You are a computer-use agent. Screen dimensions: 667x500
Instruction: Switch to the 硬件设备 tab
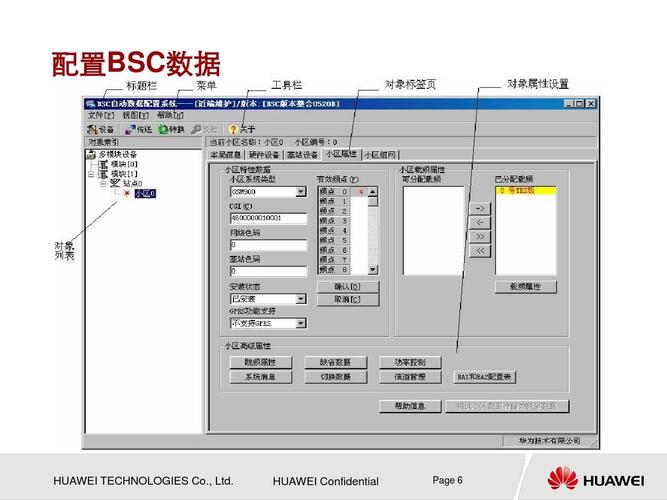[x=264, y=155]
